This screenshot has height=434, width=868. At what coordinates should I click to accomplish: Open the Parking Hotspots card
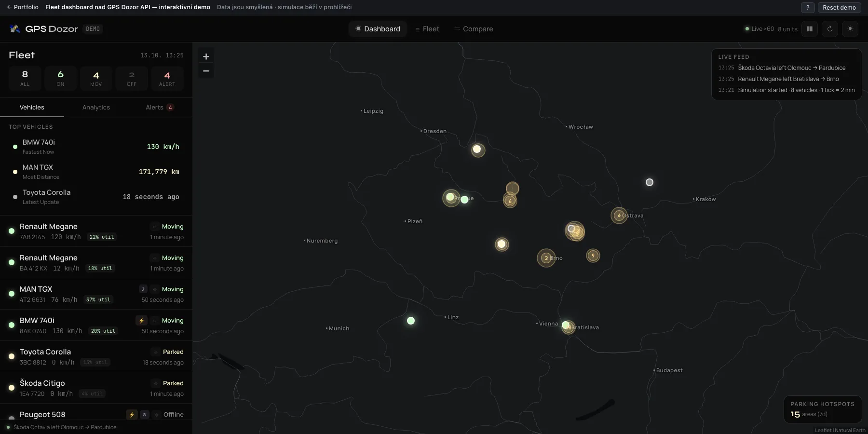tap(823, 409)
